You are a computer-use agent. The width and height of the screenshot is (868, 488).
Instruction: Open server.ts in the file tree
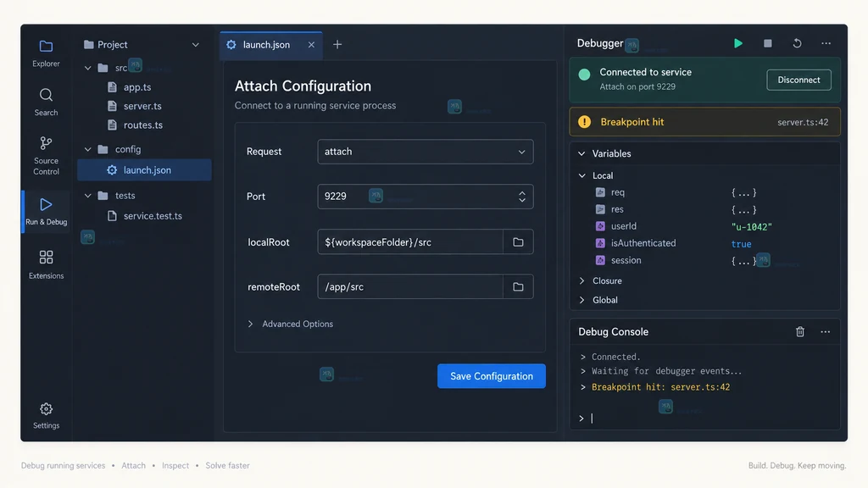[x=142, y=106]
